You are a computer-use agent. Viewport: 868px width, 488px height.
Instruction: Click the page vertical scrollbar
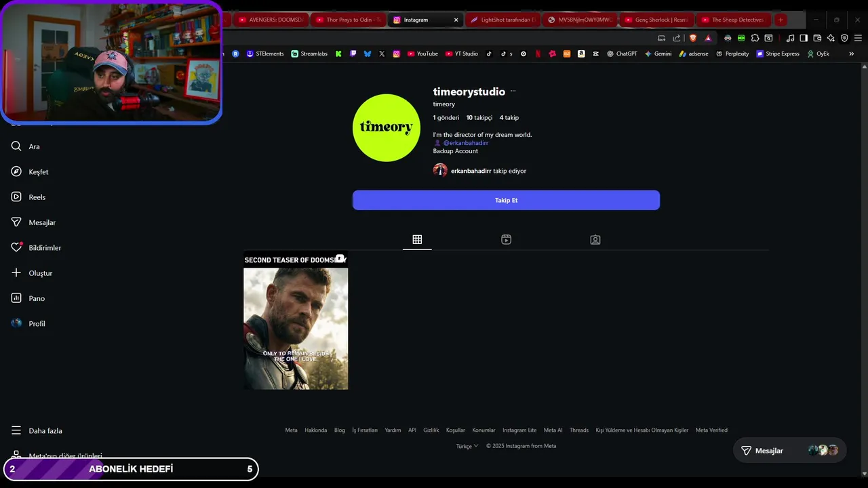pos(864,270)
